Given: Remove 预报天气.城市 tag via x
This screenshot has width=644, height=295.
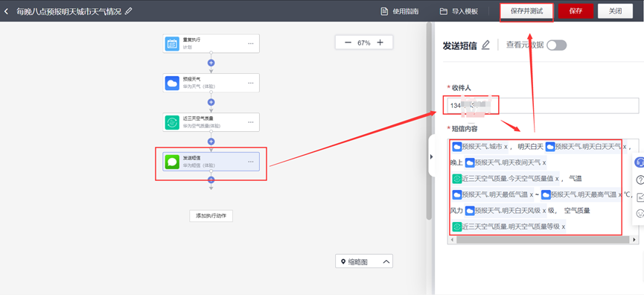Looking at the screenshot, I should 506,146.
